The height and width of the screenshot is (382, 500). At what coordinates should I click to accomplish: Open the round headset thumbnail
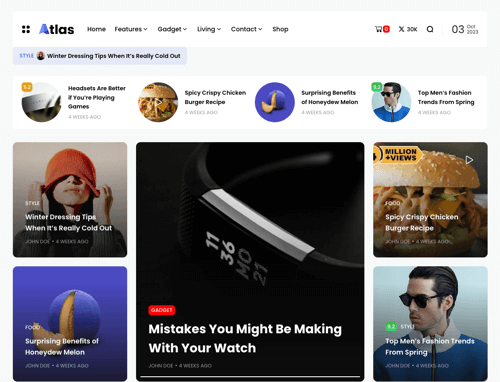[41, 102]
